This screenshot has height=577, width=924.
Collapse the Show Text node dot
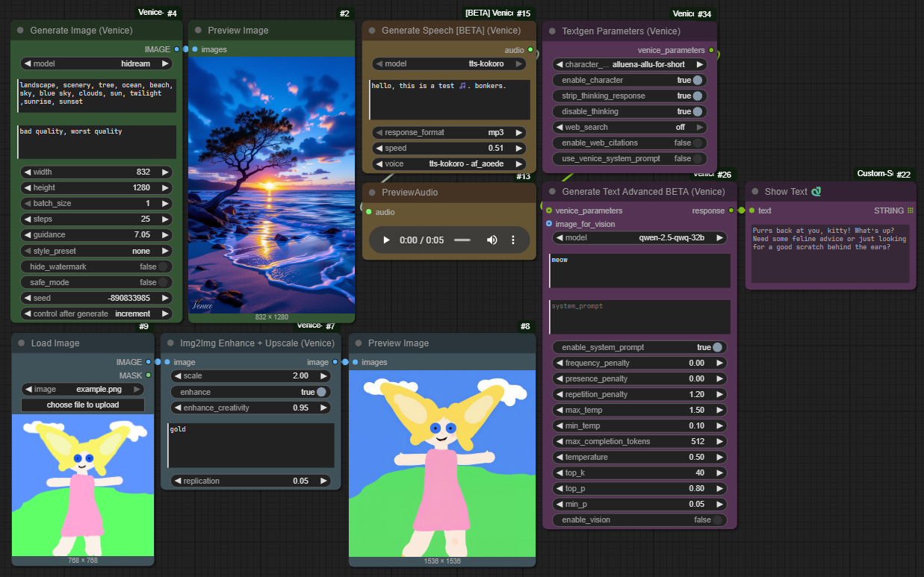pos(755,192)
